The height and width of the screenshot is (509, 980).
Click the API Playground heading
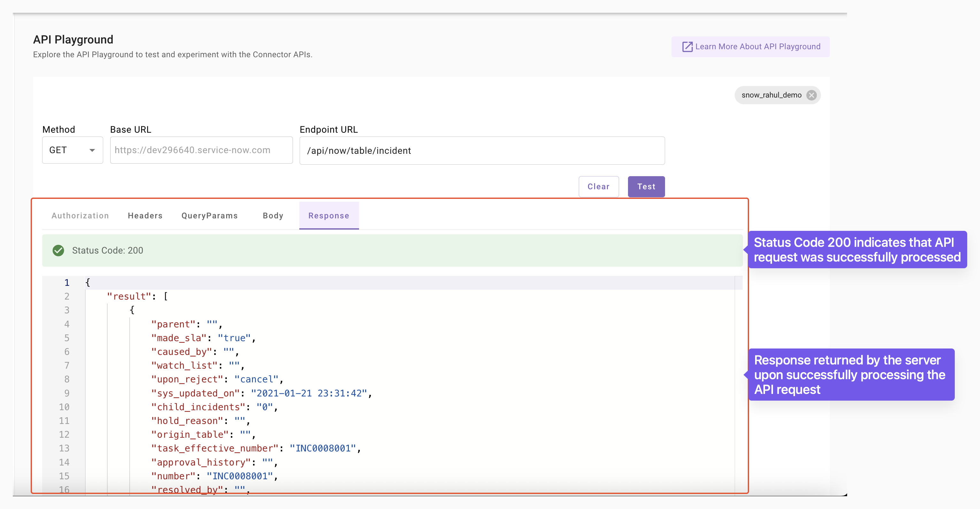73,39
